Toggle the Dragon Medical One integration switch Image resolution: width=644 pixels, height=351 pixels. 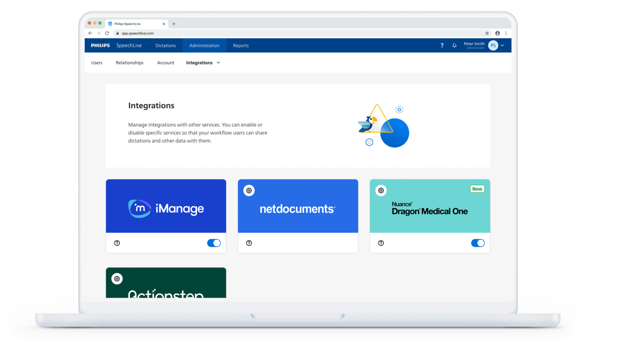(478, 243)
